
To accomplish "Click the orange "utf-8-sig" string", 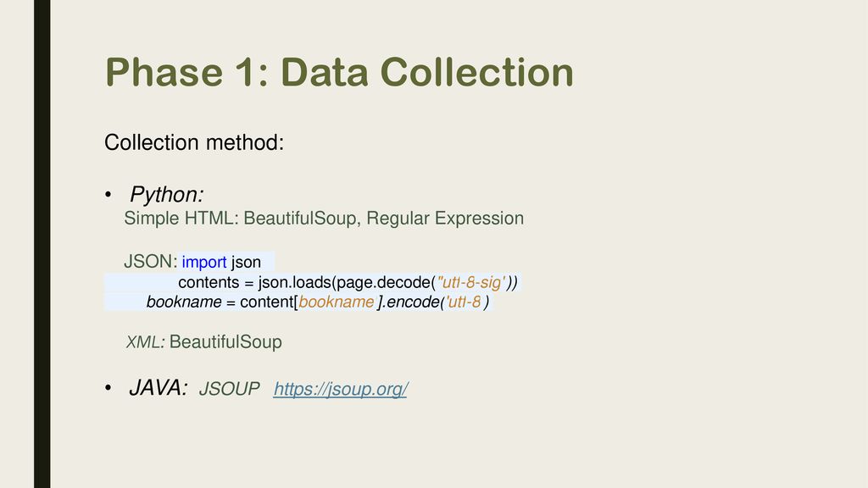I will tap(471, 282).
